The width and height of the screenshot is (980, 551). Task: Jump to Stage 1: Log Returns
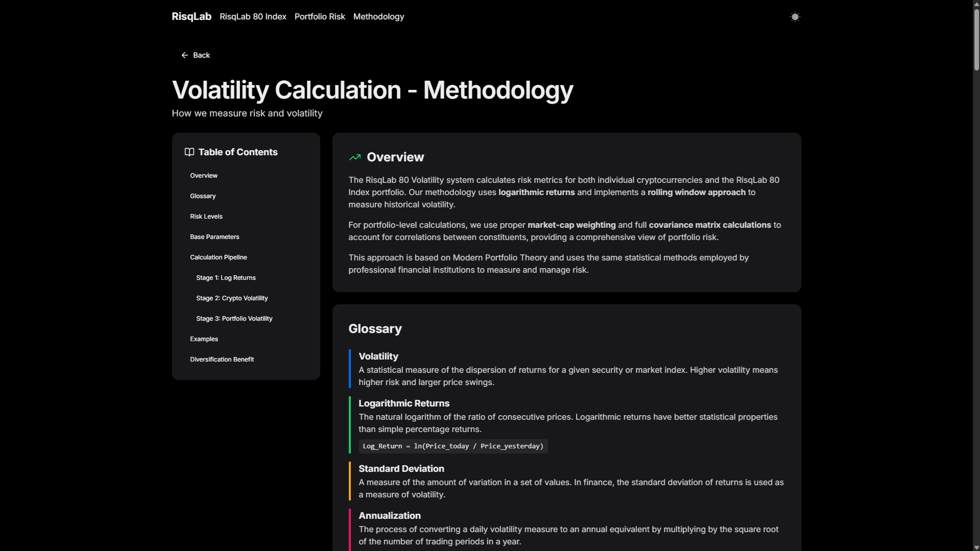point(225,277)
